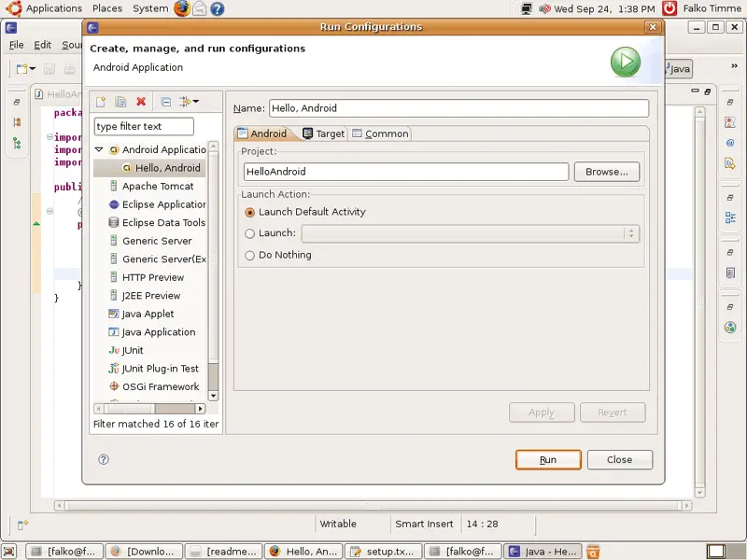Click the Apply button
Viewport: 747px width, 560px height.
click(x=542, y=413)
